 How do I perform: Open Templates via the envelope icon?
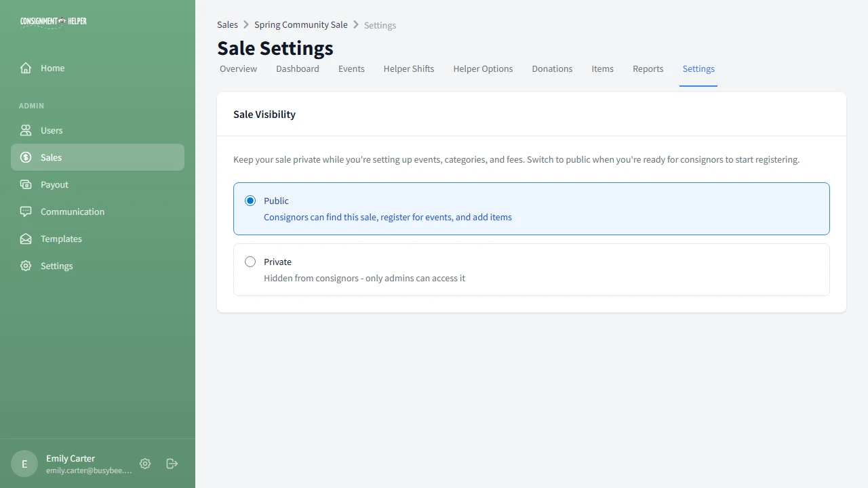25,239
